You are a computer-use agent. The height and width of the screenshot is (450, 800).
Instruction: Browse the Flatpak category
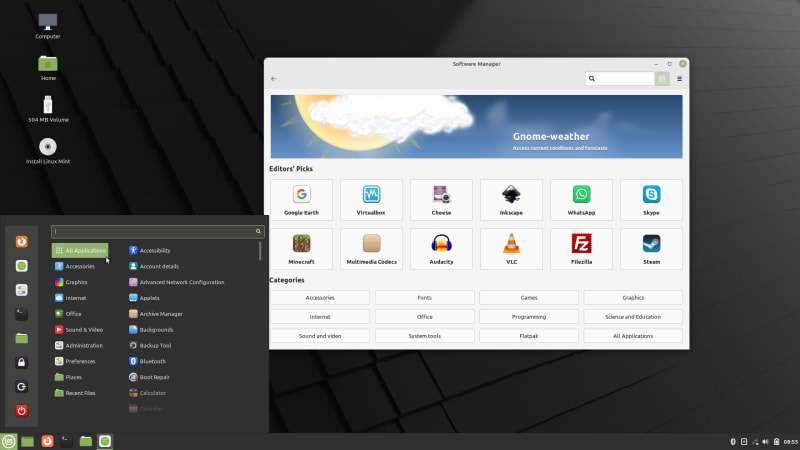point(529,336)
